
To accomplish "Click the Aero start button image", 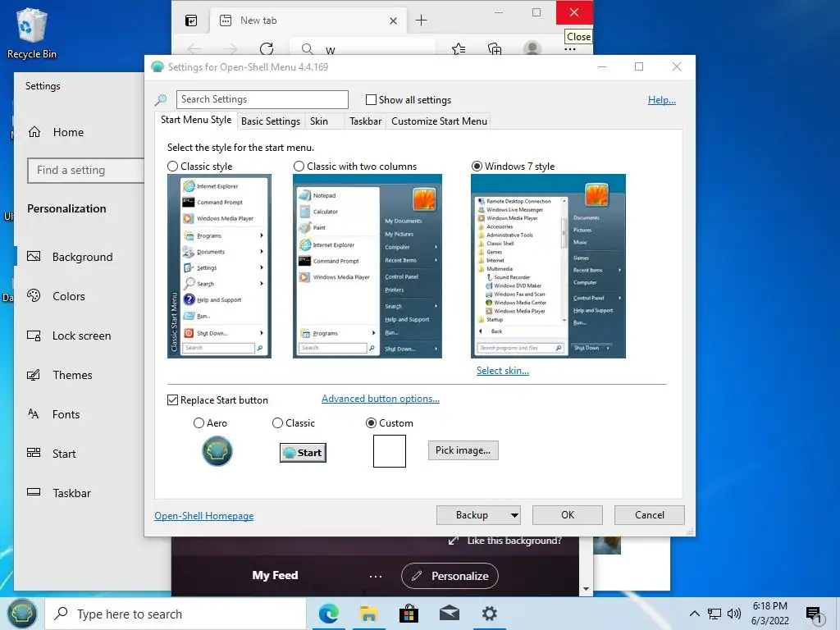I will pos(217,451).
